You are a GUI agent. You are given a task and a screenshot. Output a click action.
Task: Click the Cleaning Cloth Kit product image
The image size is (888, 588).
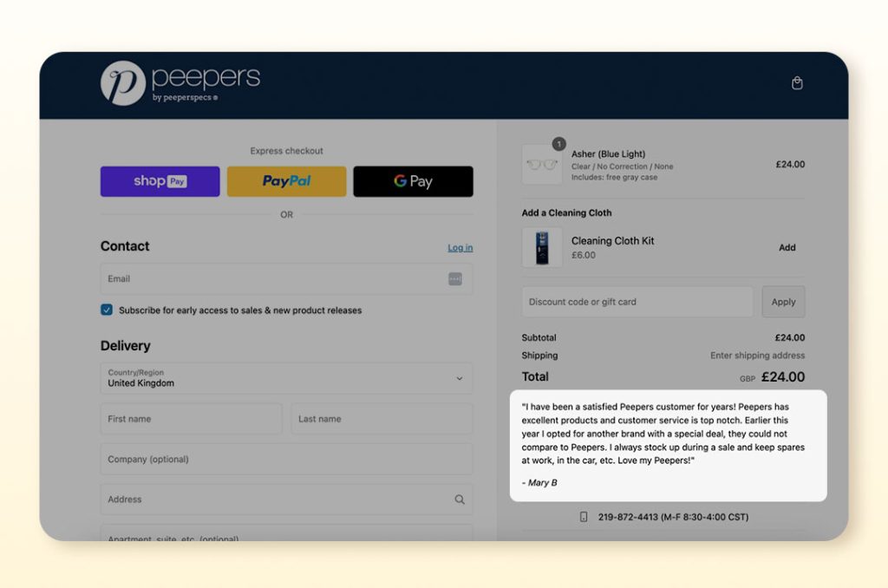coord(542,247)
